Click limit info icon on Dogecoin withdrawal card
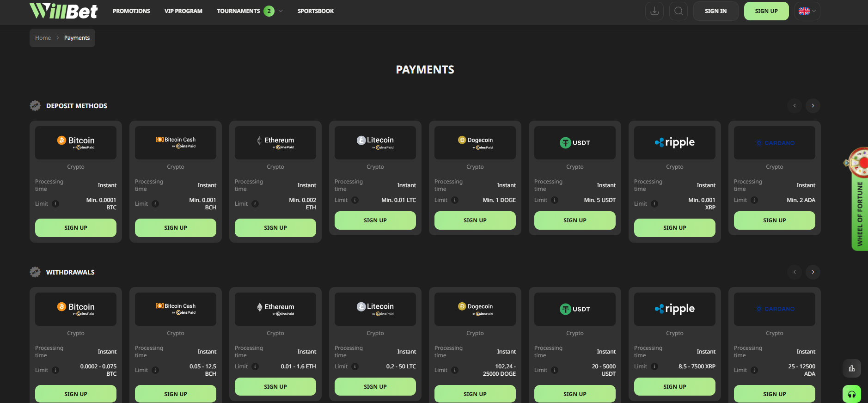The width and height of the screenshot is (868, 403). [x=455, y=370]
